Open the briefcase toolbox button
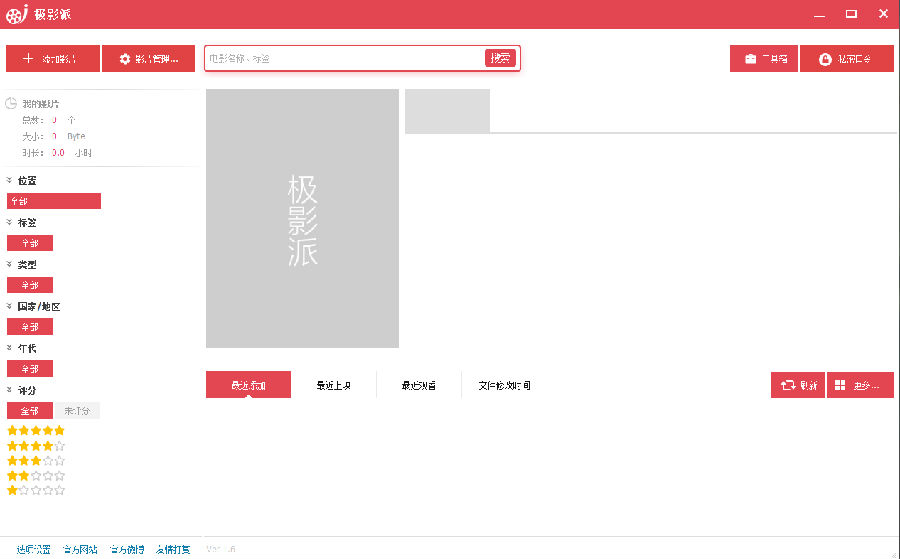The width and height of the screenshot is (900, 559). point(763,59)
